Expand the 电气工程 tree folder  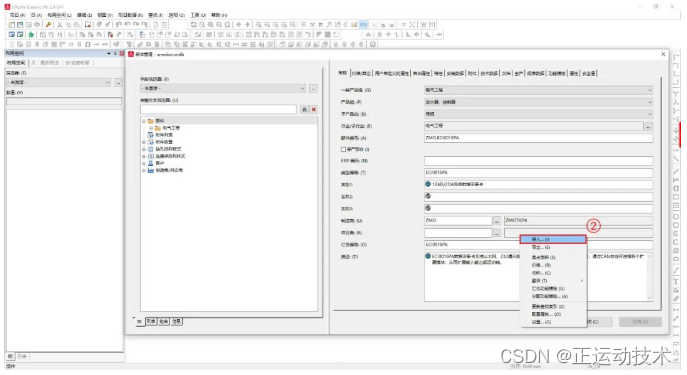(x=151, y=128)
